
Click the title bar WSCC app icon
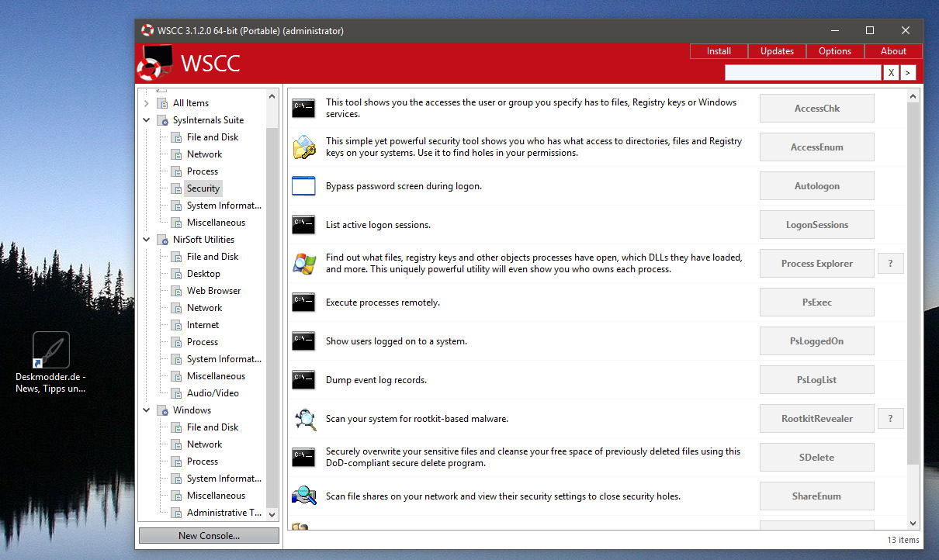coord(147,31)
